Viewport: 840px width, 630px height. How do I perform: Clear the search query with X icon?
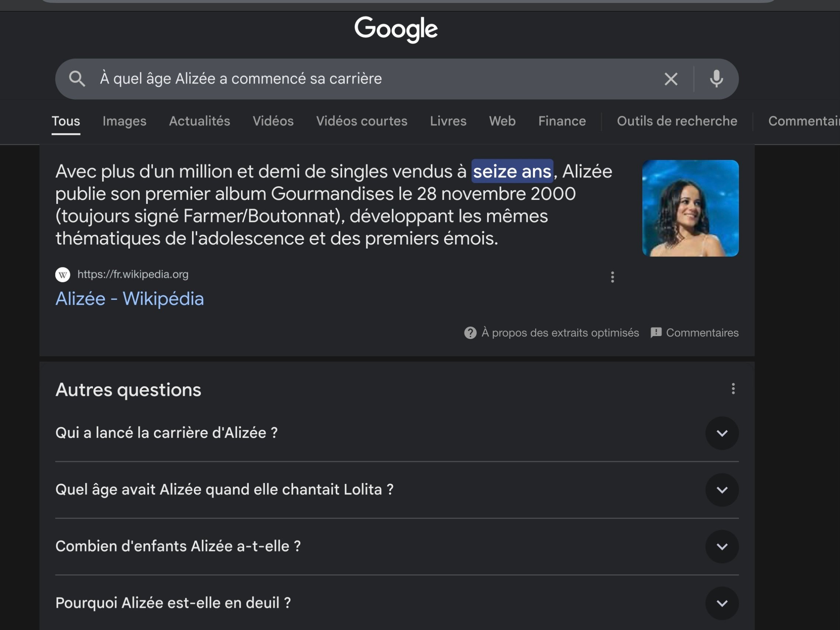pos(670,79)
